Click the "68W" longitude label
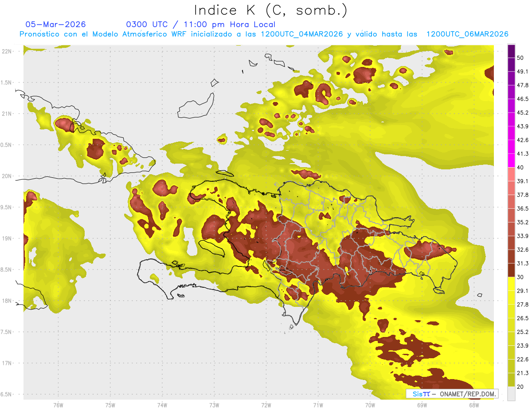This screenshot has width=532, height=411. click(474, 405)
